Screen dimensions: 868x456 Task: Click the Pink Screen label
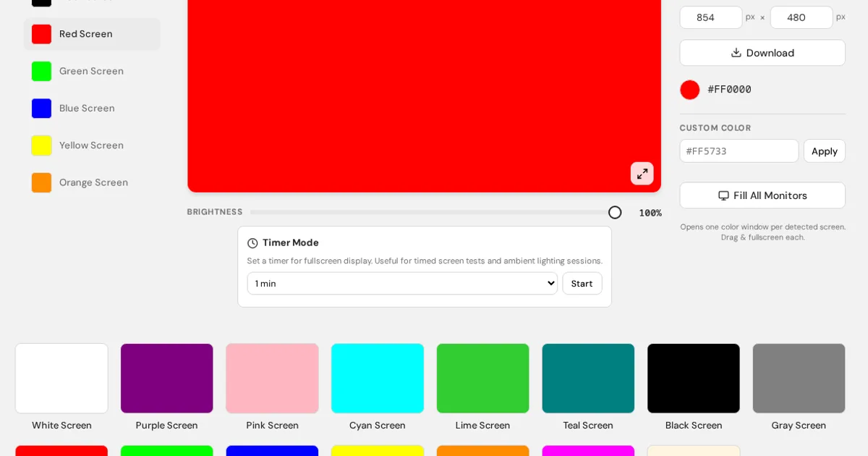[x=272, y=426]
